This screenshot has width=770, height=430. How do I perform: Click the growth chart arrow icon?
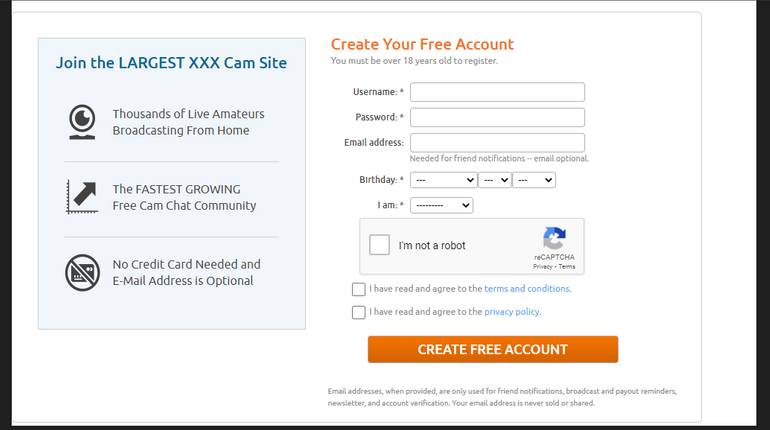(x=82, y=197)
